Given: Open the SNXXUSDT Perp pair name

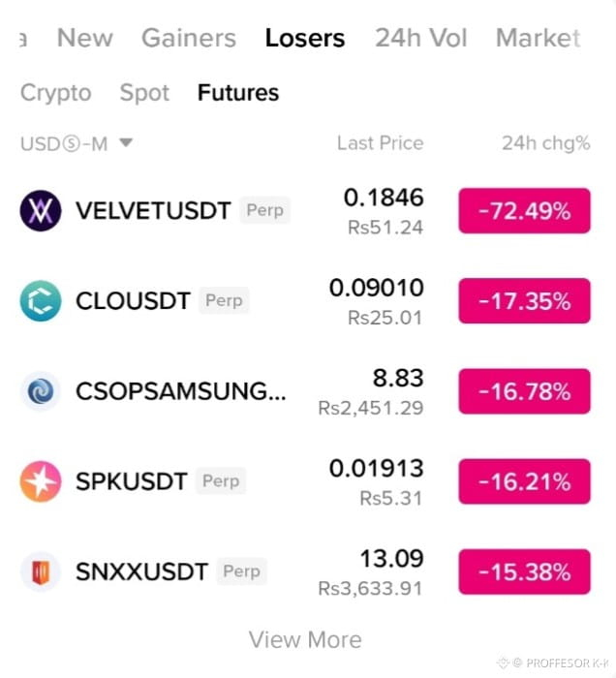Looking at the screenshot, I should 171,571.
